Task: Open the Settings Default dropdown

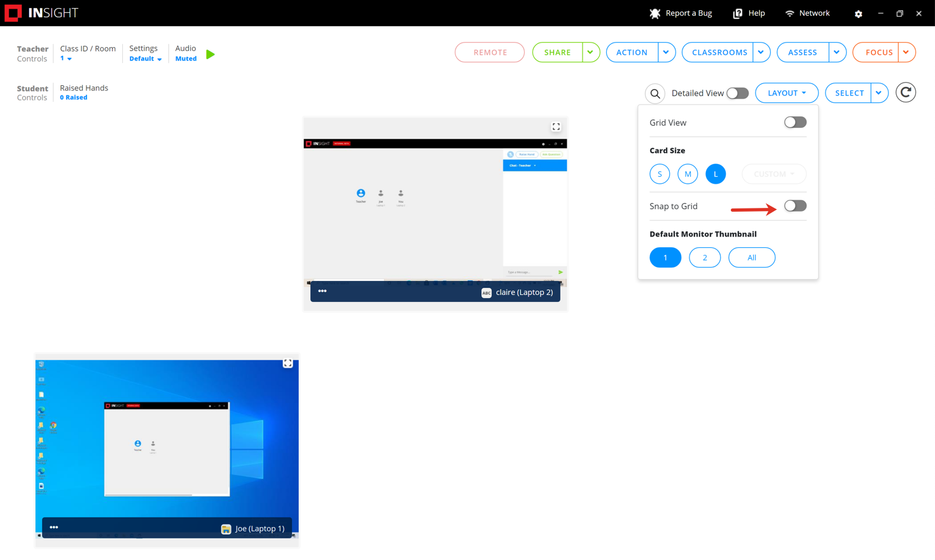Action: 146,59
